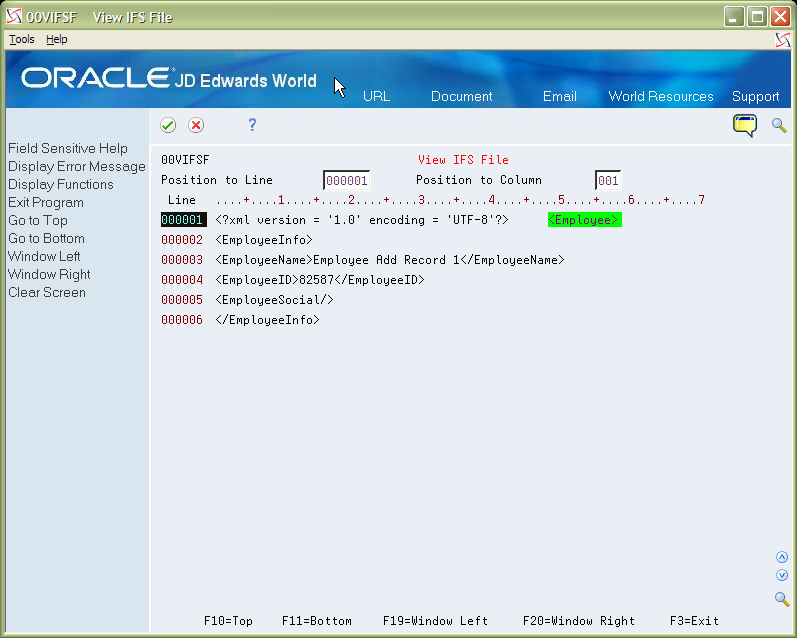Select Window Left in sidebar
This screenshot has height=638, width=797.
[44, 256]
